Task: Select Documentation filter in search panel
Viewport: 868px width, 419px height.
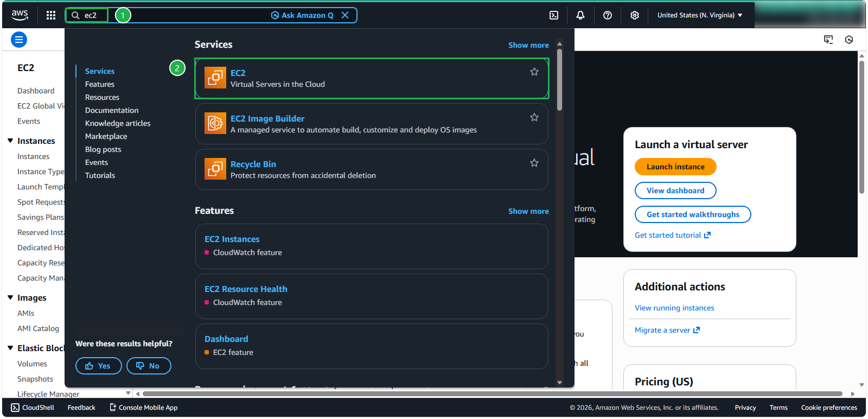Action: (112, 110)
